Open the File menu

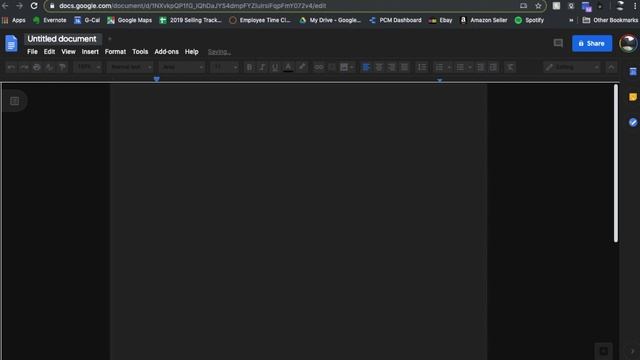(x=32, y=52)
